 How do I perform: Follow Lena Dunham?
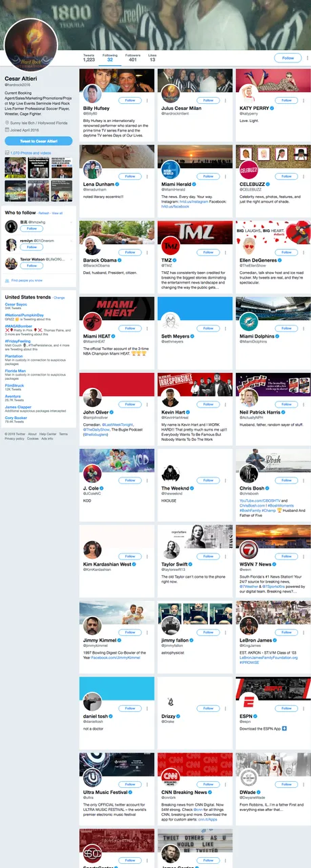(131, 176)
